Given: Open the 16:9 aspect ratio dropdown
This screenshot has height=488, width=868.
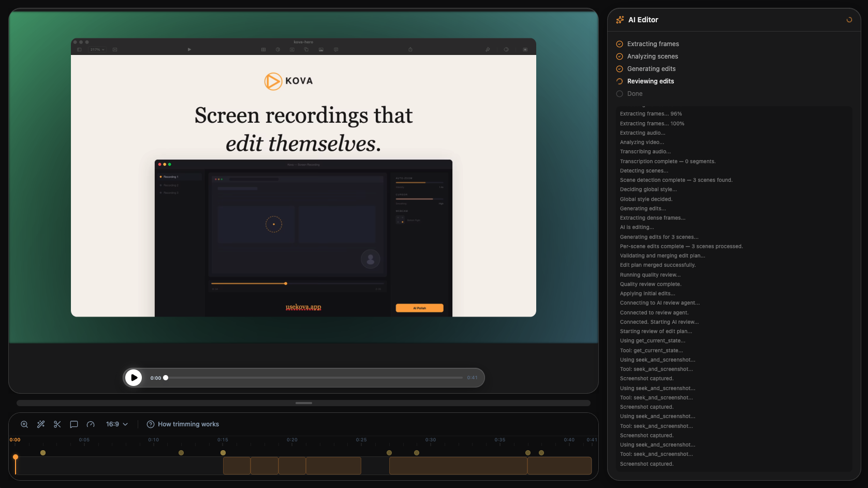Looking at the screenshot, I should click(117, 424).
